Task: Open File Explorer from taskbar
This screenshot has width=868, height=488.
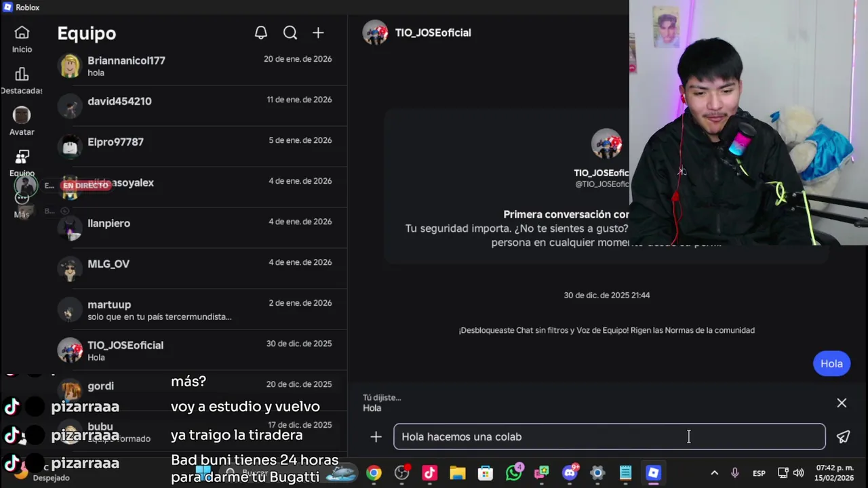Action: (x=458, y=473)
